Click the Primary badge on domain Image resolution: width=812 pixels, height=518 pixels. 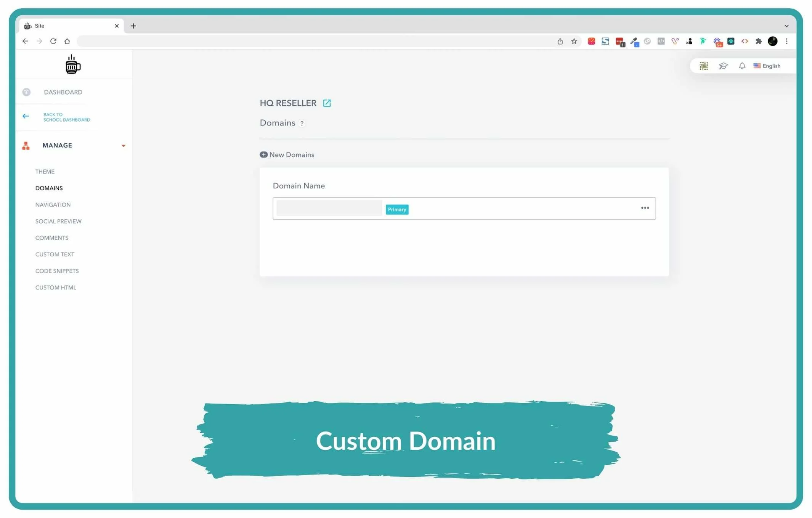tap(397, 209)
